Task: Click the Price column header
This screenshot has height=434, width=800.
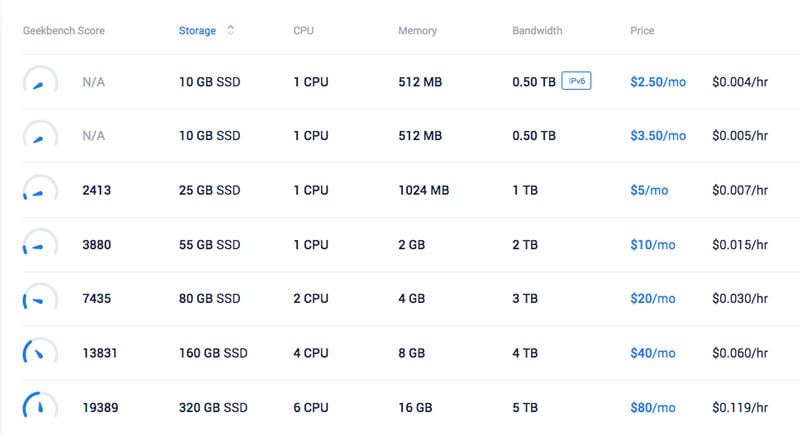Action: [642, 31]
